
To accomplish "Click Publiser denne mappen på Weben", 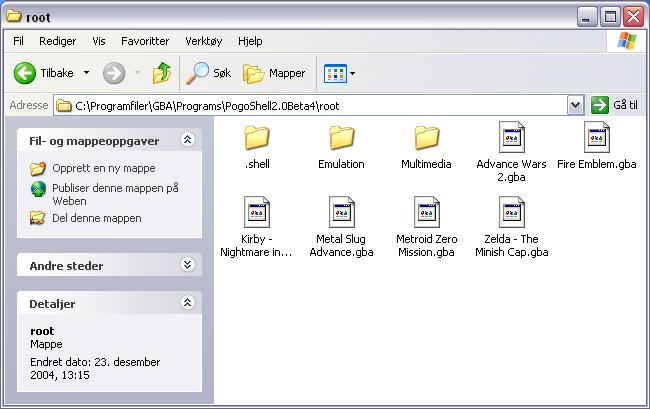I will point(115,194).
